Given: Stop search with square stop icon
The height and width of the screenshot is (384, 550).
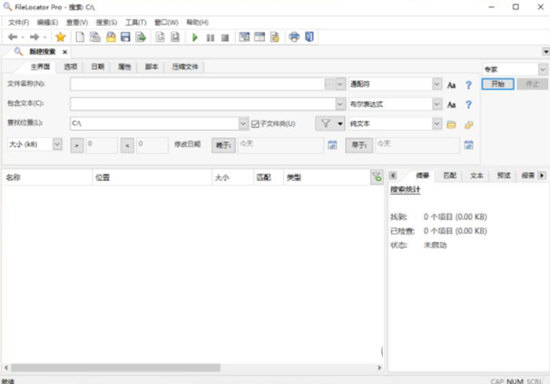Looking at the screenshot, I should pos(225,38).
